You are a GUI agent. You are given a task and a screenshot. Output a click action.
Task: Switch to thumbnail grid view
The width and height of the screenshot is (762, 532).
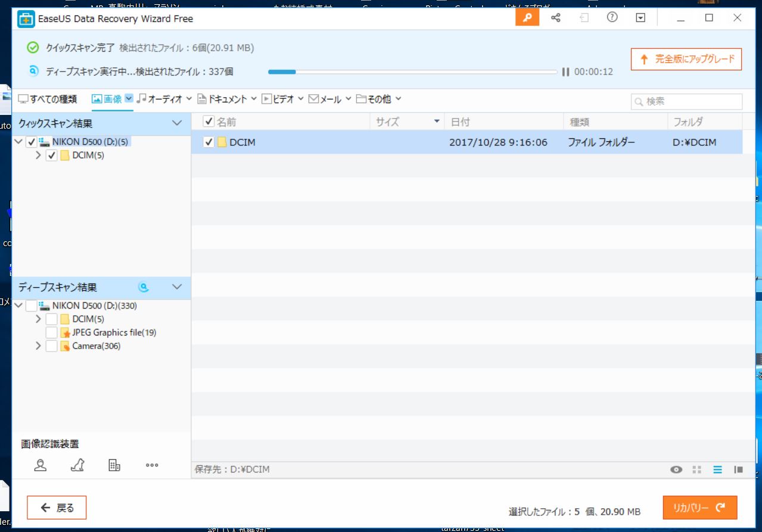tap(696, 469)
